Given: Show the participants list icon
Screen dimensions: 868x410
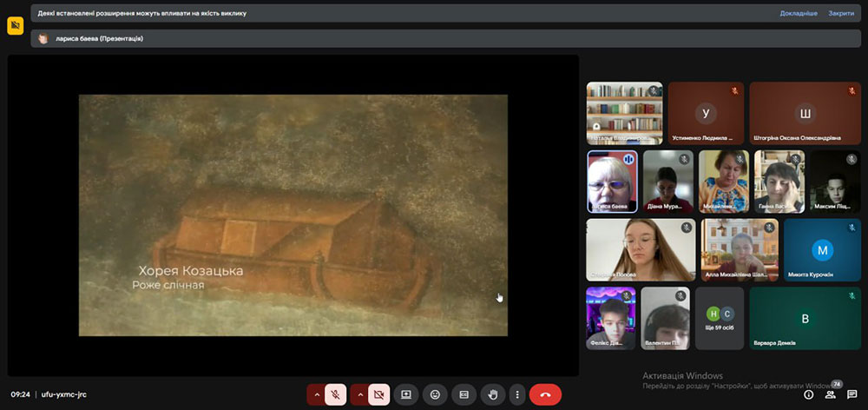Looking at the screenshot, I should click(830, 394).
